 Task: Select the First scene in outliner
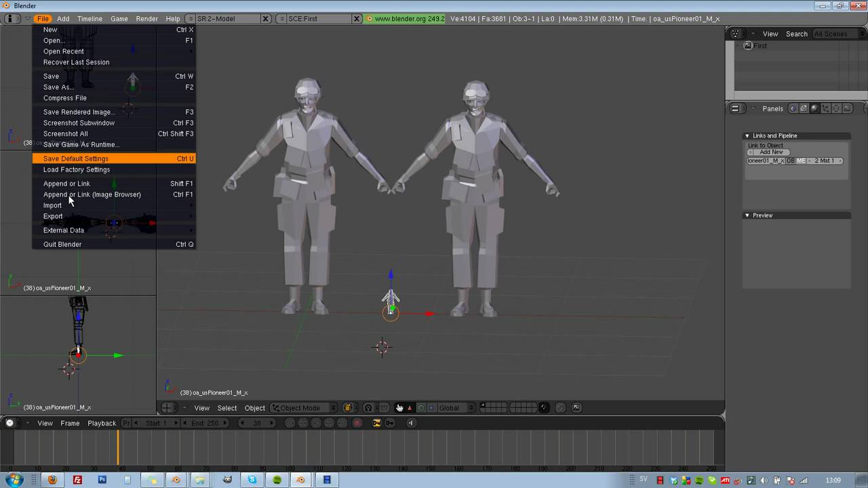pos(759,46)
